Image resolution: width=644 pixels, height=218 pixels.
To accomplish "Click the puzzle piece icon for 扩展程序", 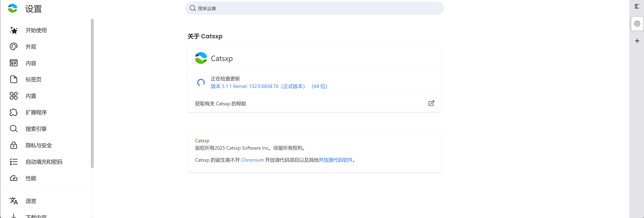I will pyautogui.click(x=14, y=112).
